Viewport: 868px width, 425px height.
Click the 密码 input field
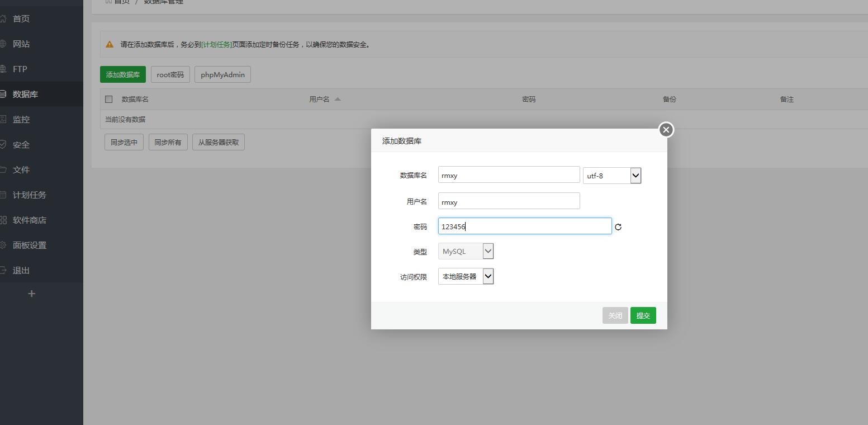click(524, 226)
